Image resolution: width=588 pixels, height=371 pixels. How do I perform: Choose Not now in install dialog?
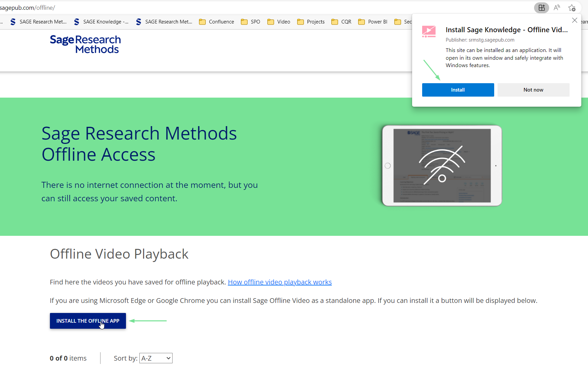pos(533,90)
